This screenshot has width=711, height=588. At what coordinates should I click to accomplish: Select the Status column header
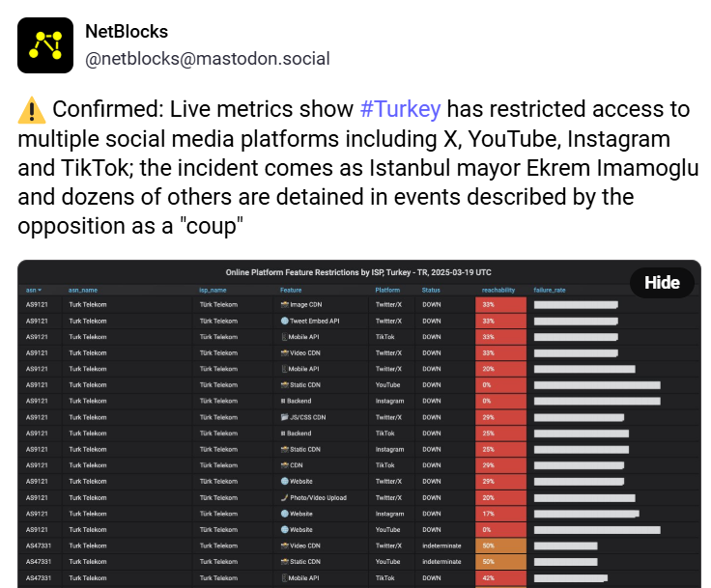click(431, 291)
